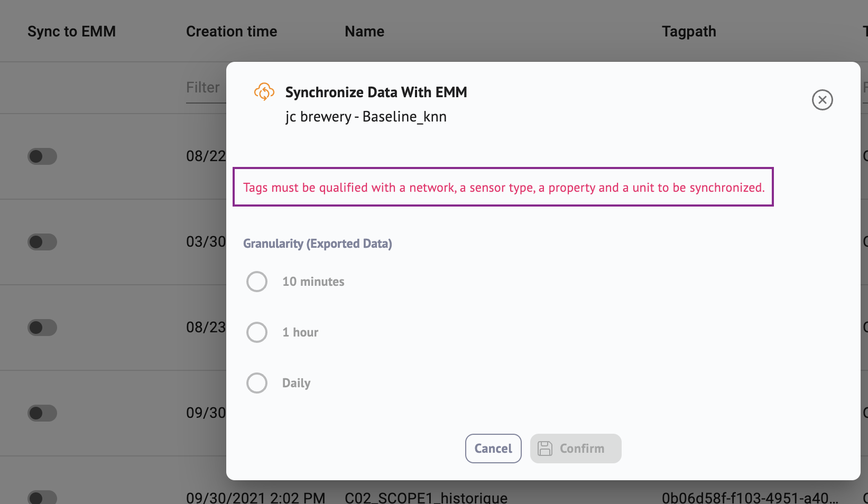Click the red tag qualification warning message
Viewport: 868px width, 504px height.
tap(503, 188)
